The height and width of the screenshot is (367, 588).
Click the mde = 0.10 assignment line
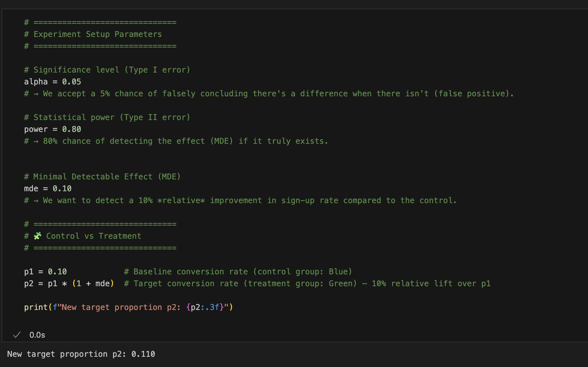pos(48,189)
